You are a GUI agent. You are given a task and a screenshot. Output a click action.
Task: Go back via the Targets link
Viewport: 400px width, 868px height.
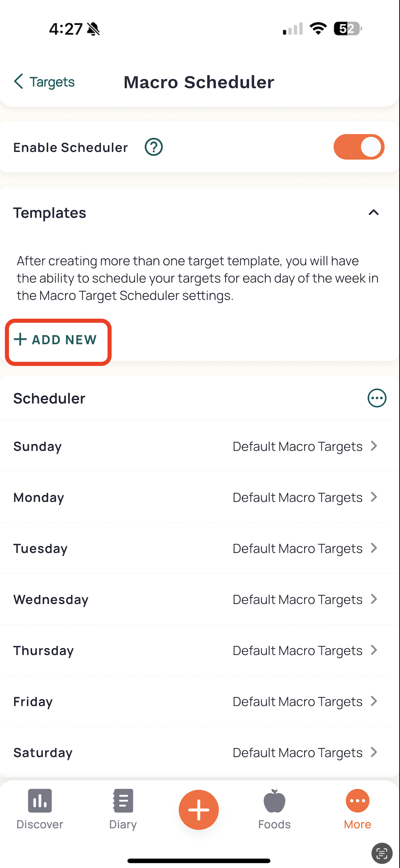(x=52, y=82)
